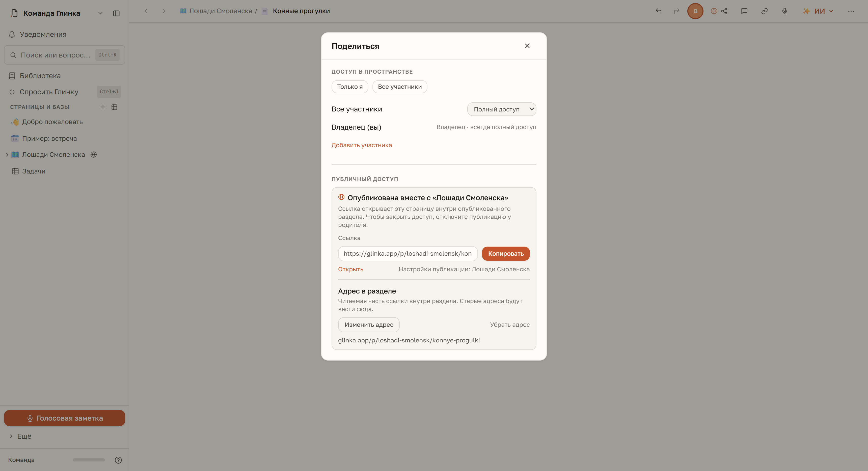Open the Полный доступ dropdown
The width and height of the screenshot is (868, 471).
point(501,109)
